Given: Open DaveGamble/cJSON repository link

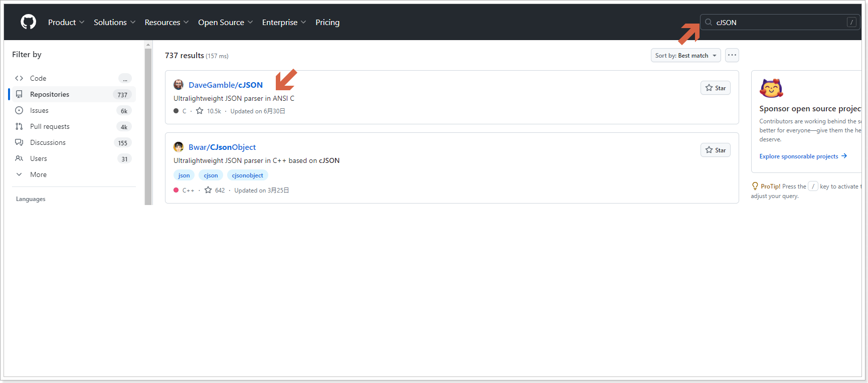Looking at the screenshot, I should click(226, 85).
